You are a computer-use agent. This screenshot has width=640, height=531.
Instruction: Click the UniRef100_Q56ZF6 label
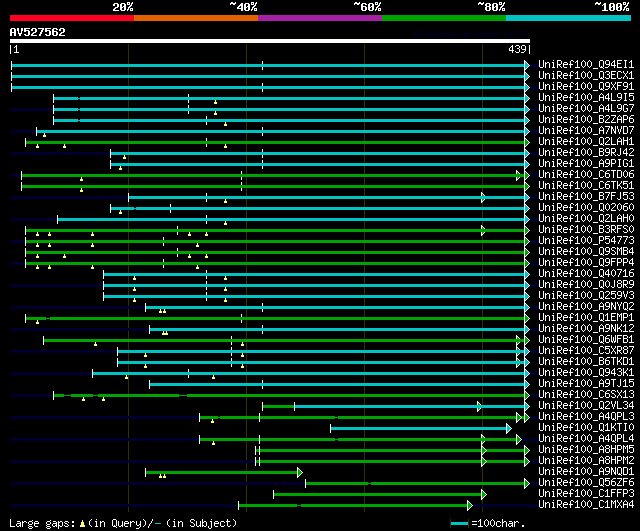click(x=586, y=483)
